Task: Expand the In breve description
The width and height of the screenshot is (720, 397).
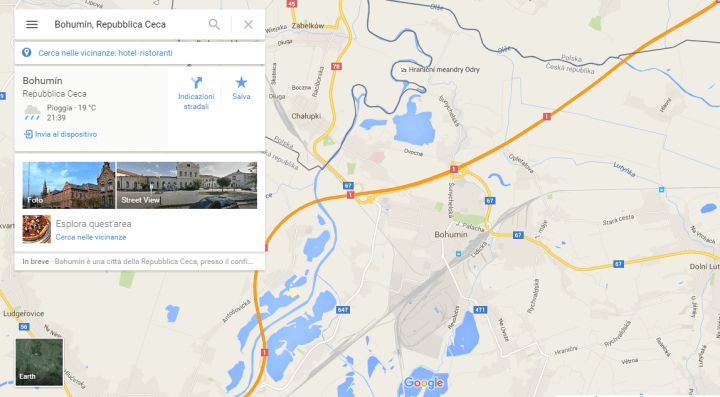Action: point(140,261)
